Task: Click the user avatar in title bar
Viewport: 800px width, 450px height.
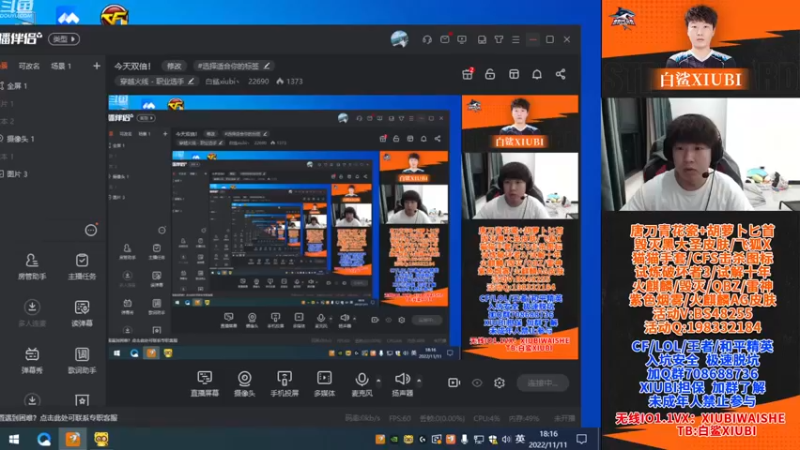Action: pyautogui.click(x=399, y=39)
